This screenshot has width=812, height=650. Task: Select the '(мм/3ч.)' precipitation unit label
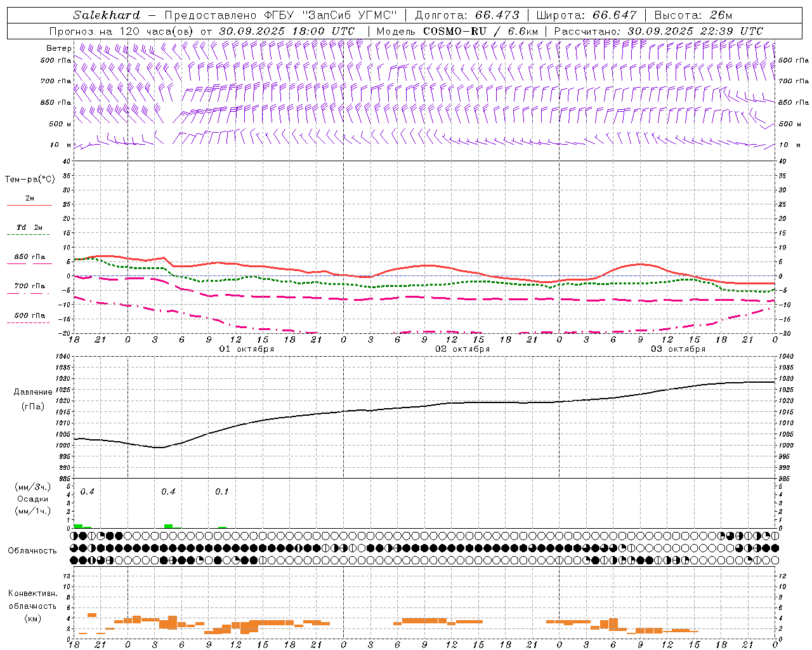(33, 487)
